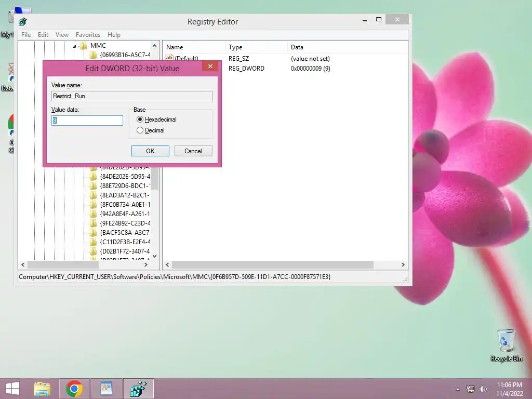
Task: Select the {9FE24B92-C23D-4 key folder
Action: click(125, 223)
